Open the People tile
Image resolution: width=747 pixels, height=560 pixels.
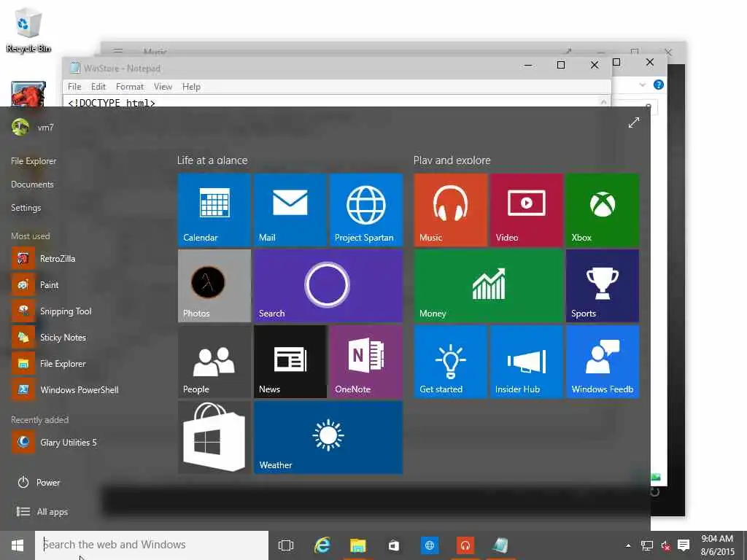pyautogui.click(x=214, y=362)
